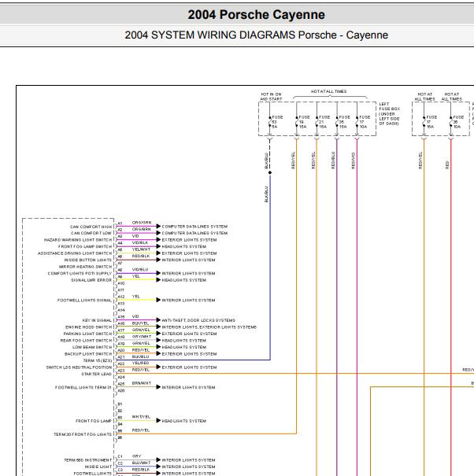The height and width of the screenshot is (476, 474).
Task: Select the 'BLK/YEL' wire label at A16
Action: 140,323
